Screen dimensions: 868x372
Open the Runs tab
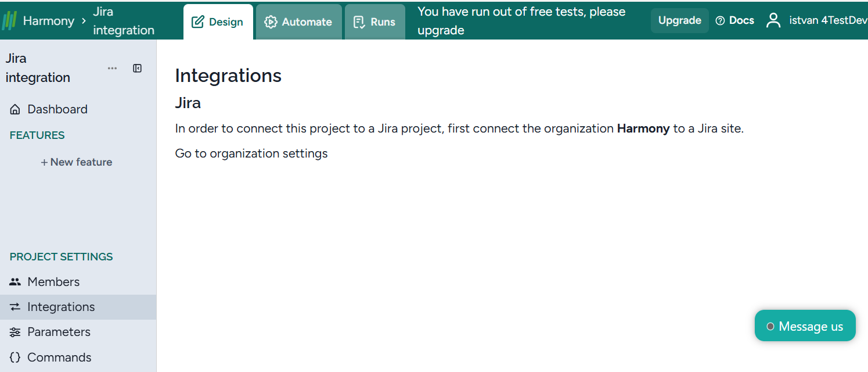[374, 22]
